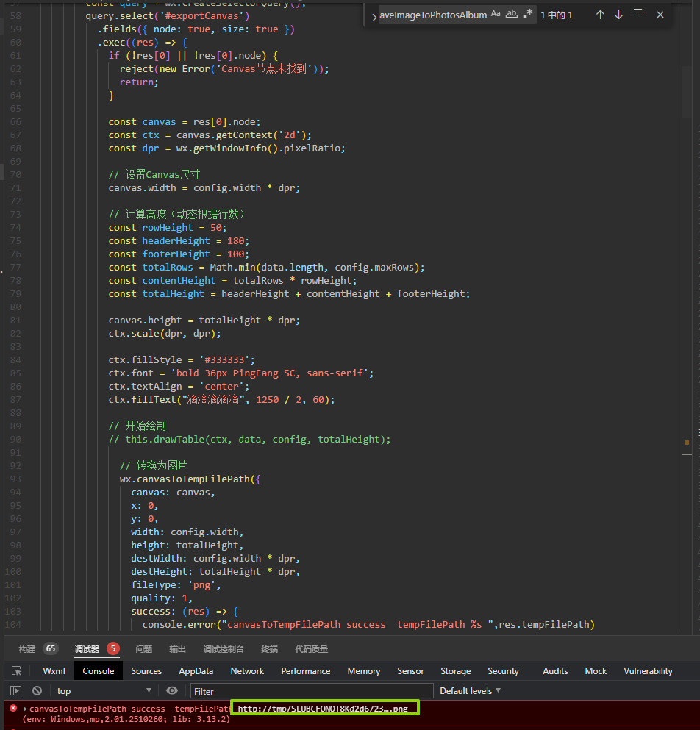Toggle regular expression search option
700x730 pixels.
click(x=528, y=14)
